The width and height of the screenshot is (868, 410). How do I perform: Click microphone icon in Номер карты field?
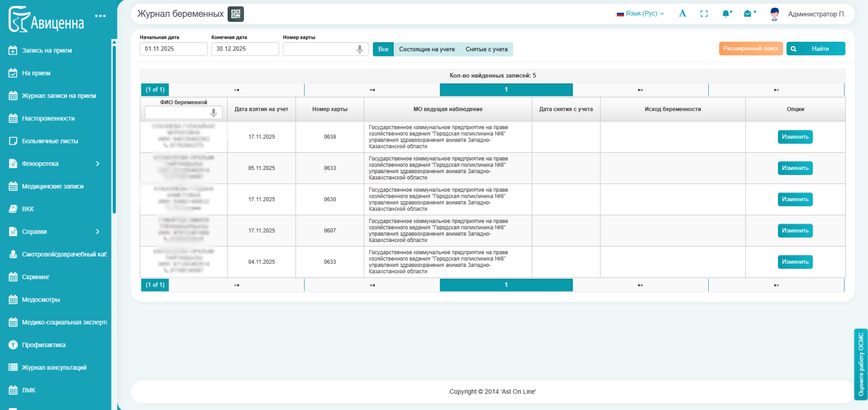[360, 49]
